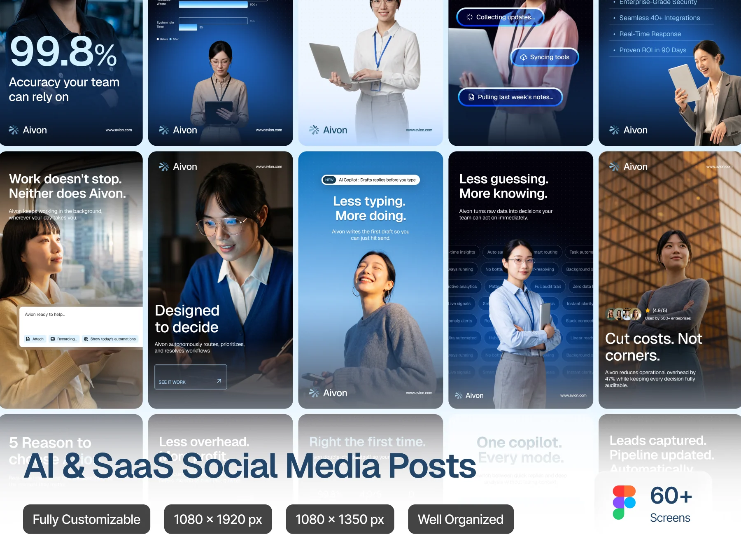
Task: Click the Aivon logo on the Designed to decide card
Action: [x=178, y=167]
